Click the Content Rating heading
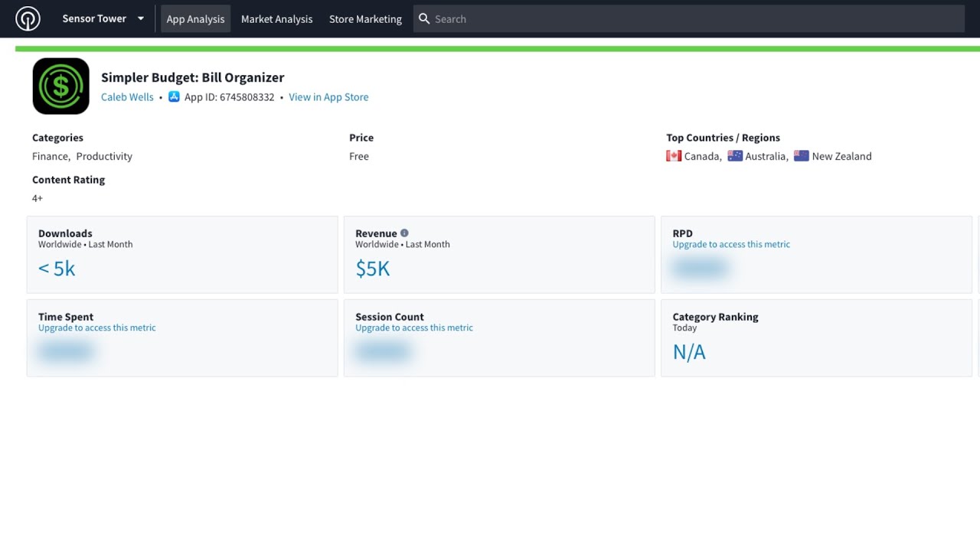The height and width of the screenshot is (551, 980). click(x=68, y=180)
